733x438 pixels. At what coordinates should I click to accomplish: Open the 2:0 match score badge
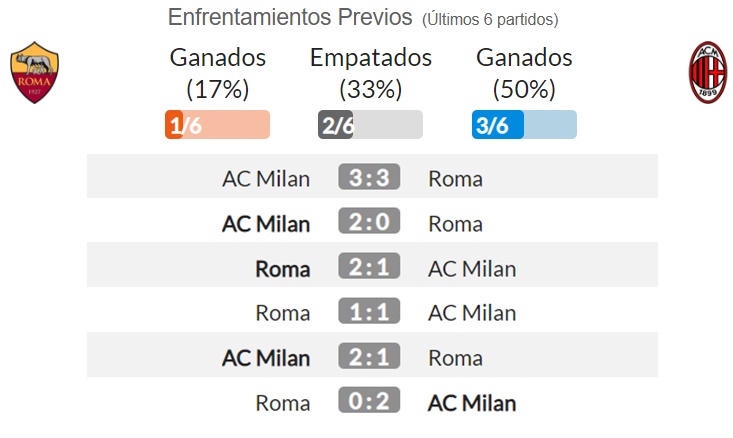(x=369, y=221)
